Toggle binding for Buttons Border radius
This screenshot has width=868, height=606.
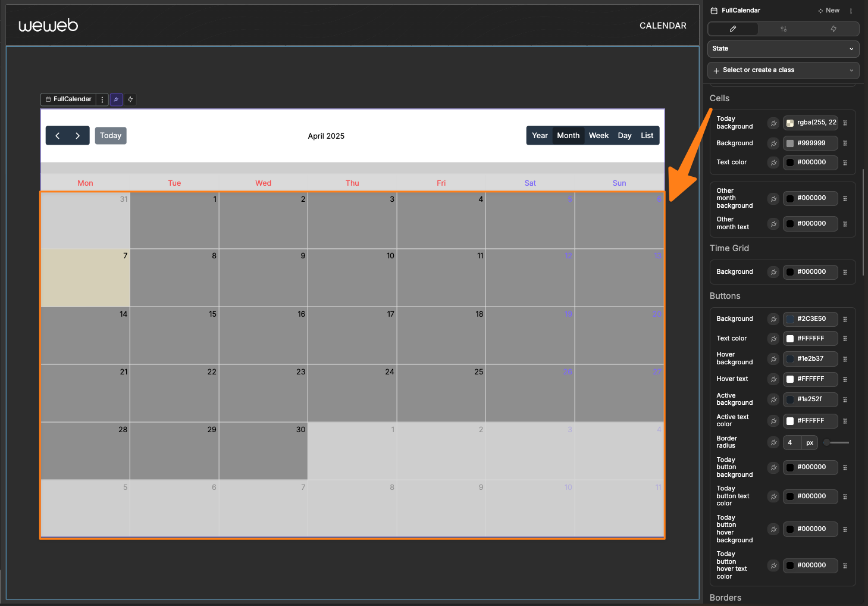coord(773,442)
